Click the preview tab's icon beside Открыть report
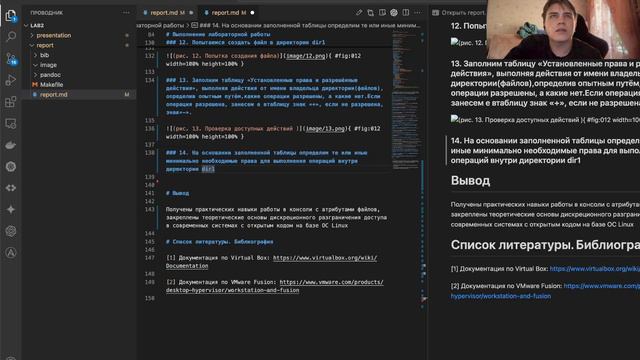640x360 pixels. (436, 13)
